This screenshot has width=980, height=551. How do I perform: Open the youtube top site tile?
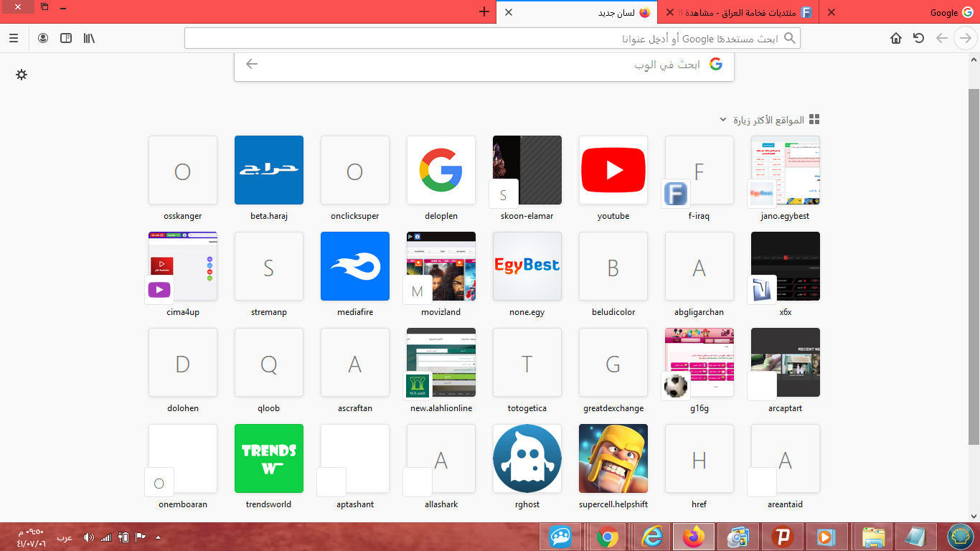click(613, 171)
